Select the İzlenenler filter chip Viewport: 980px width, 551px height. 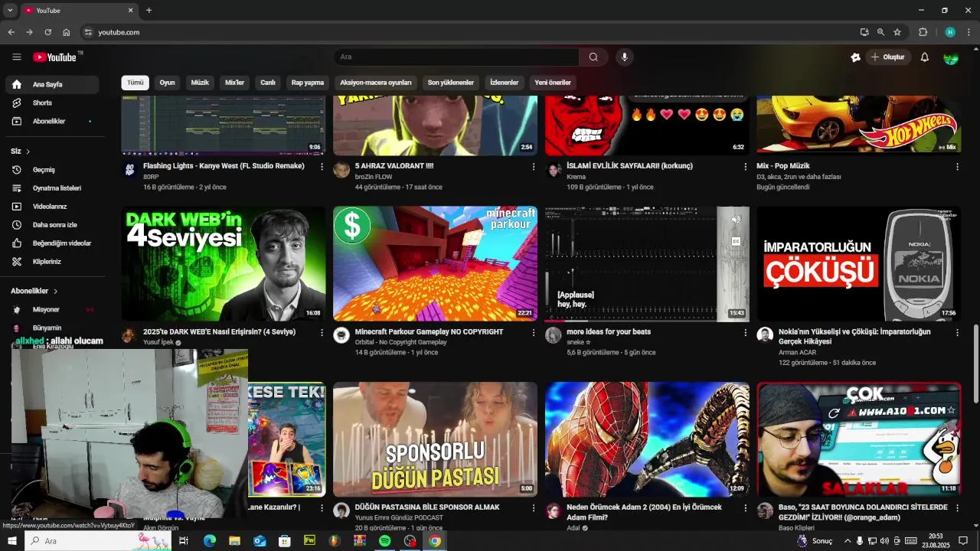[x=505, y=83]
